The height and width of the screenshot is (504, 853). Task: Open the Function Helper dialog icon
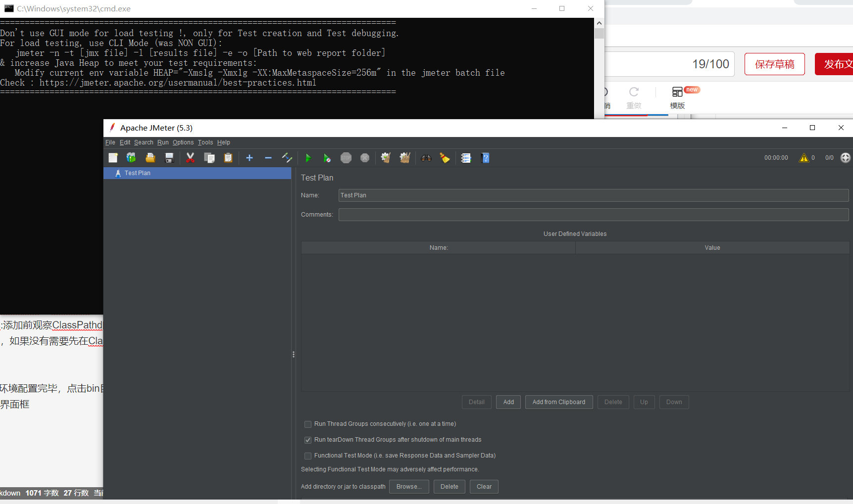pos(466,158)
